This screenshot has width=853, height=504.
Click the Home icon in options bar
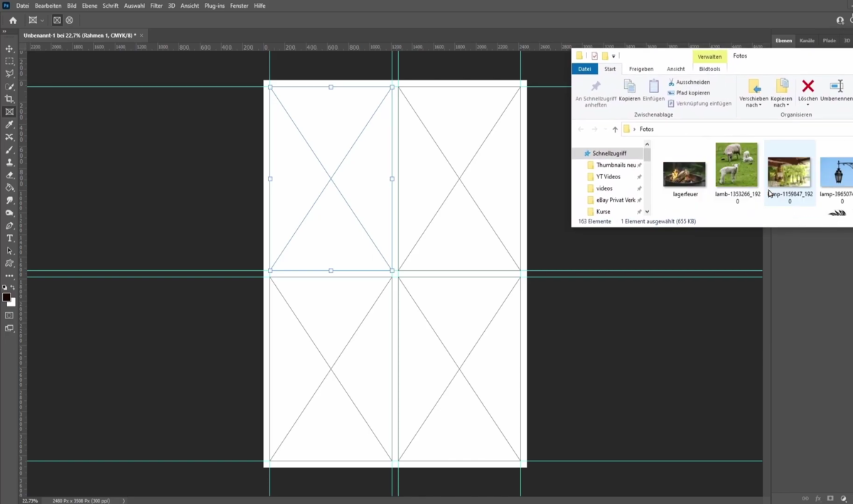13,21
